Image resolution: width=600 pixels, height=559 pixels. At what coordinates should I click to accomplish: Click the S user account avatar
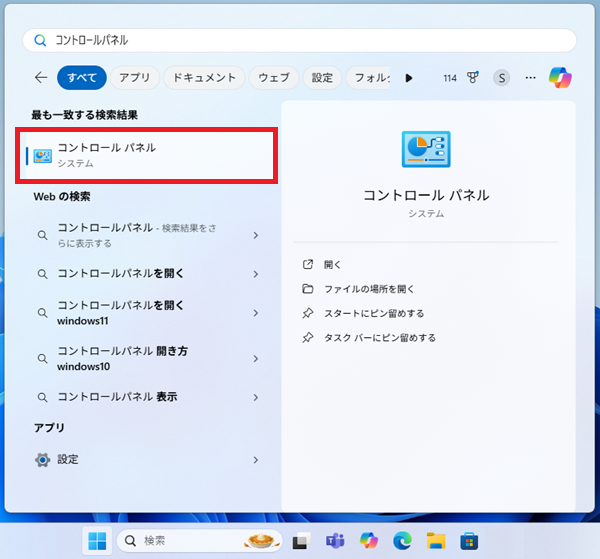coord(501,78)
